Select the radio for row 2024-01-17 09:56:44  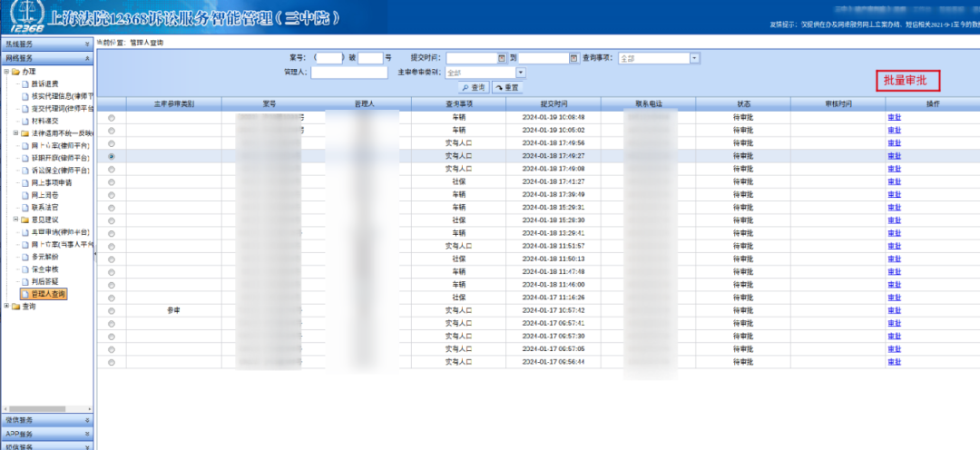coord(112,363)
